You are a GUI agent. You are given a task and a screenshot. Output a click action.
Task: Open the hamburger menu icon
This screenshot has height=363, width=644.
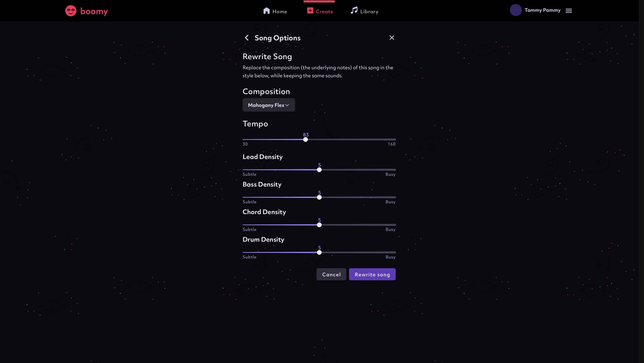click(569, 11)
